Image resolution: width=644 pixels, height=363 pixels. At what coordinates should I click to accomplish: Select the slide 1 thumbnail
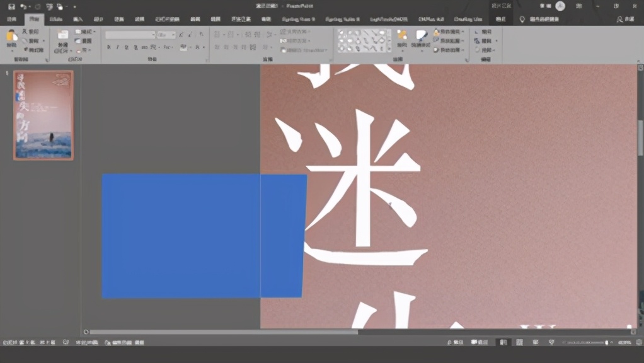[x=43, y=115]
